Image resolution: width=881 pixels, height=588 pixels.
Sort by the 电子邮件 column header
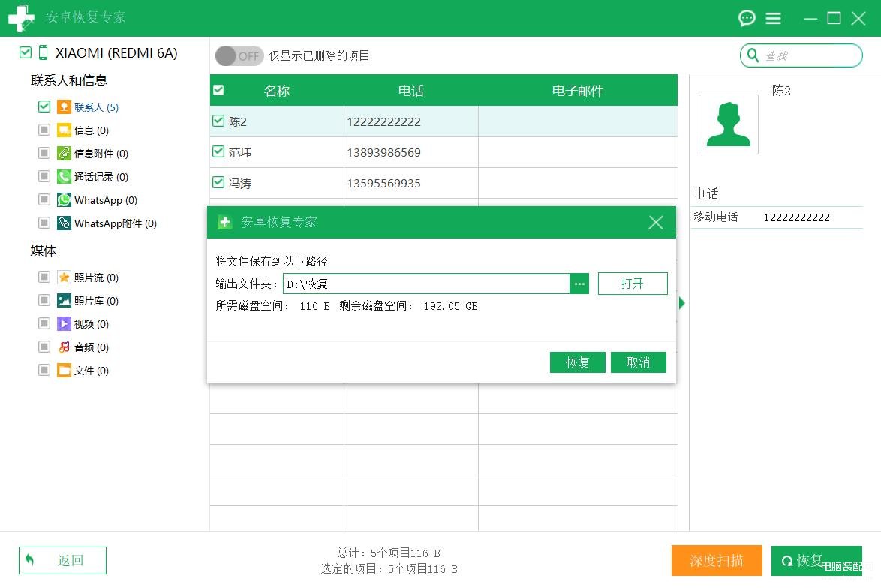pyautogui.click(x=578, y=91)
